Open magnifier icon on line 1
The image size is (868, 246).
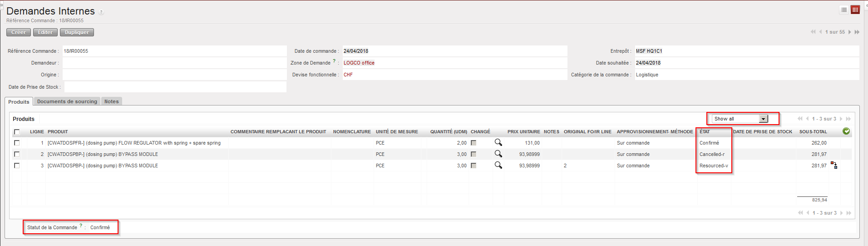click(x=498, y=143)
